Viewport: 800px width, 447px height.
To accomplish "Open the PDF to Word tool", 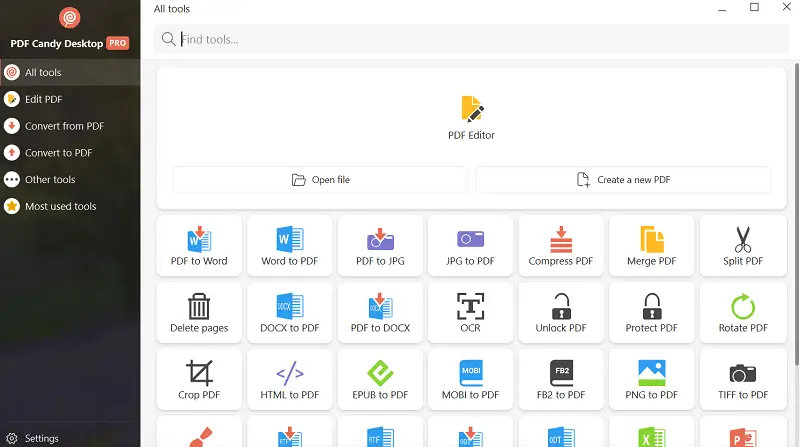I will [x=199, y=245].
